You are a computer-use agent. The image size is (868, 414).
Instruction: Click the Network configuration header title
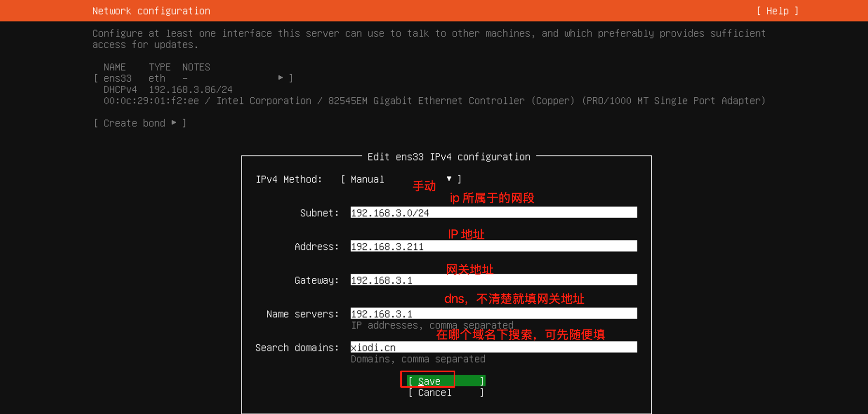coord(151,11)
